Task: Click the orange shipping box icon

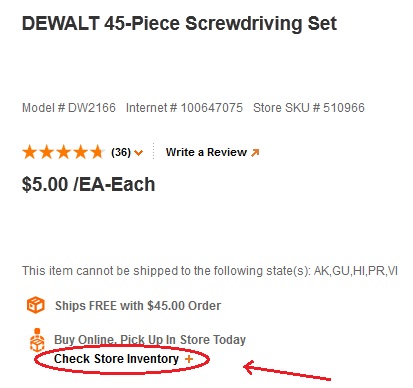Action: (x=35, y=305)
